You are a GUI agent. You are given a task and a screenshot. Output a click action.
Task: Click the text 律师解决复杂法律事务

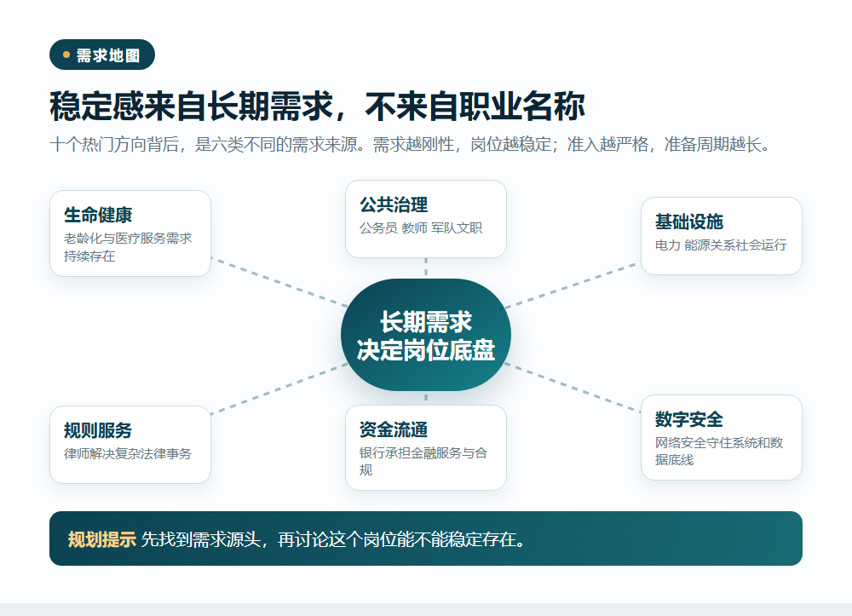(x=128, y=453)
